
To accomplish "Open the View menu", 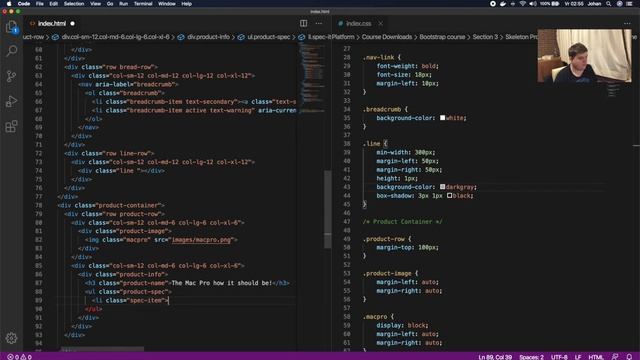I will tap(96, 4).
